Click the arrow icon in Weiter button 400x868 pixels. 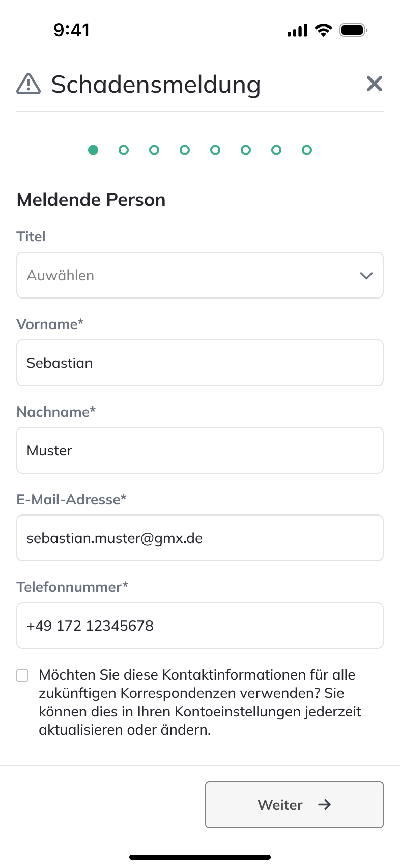[324, 804]
